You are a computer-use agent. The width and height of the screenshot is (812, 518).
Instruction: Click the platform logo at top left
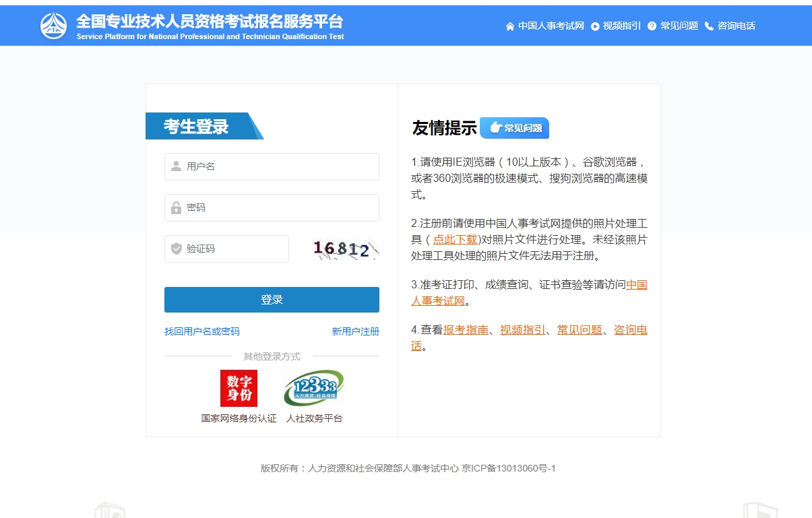pyautogui.click(x=54, y=25)
